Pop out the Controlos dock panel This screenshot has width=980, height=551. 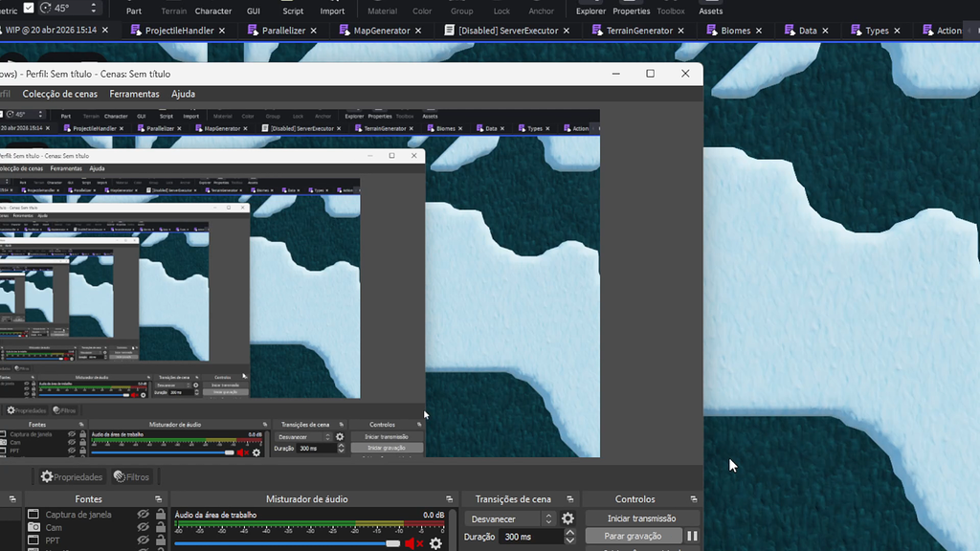[693, 499]
